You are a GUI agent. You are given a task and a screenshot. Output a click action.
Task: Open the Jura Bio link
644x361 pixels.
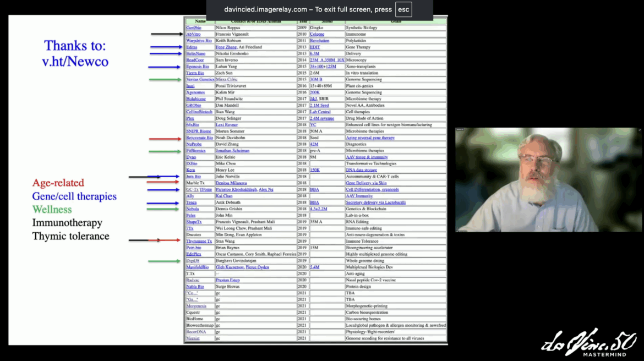click(193, 177)
